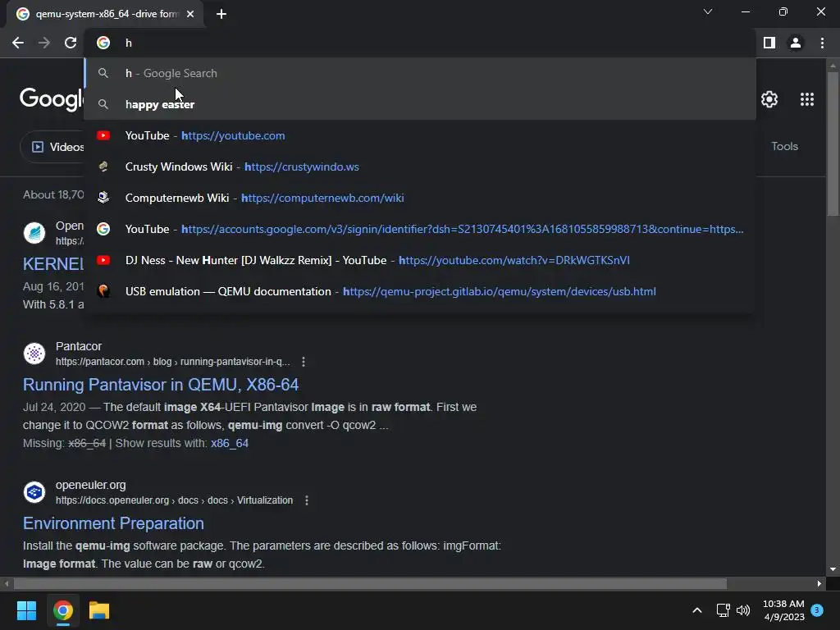
Task: Close the qemu-system-x86_64 tab
Action: tap(190, 14)
